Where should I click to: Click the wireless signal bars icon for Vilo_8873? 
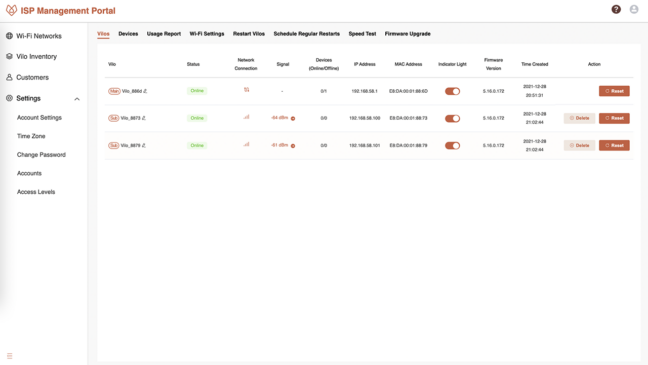(x=246, y=117)
